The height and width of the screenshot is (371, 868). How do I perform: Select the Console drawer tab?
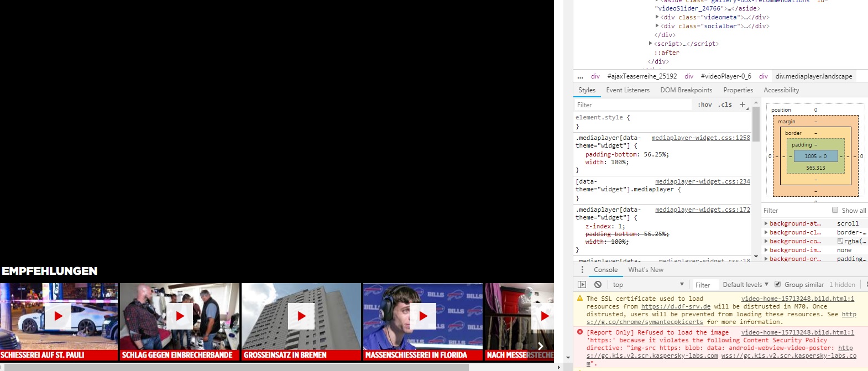coord(605,270)
